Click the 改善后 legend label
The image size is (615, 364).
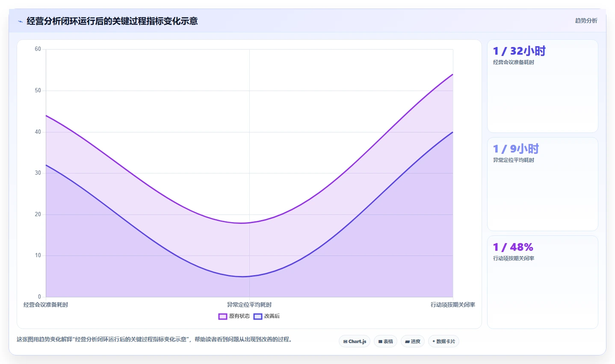tap(272, 316)
